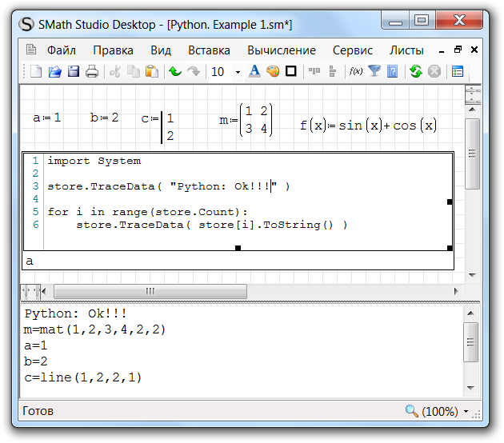Click the Paste clipboard icon

[151, 72]
